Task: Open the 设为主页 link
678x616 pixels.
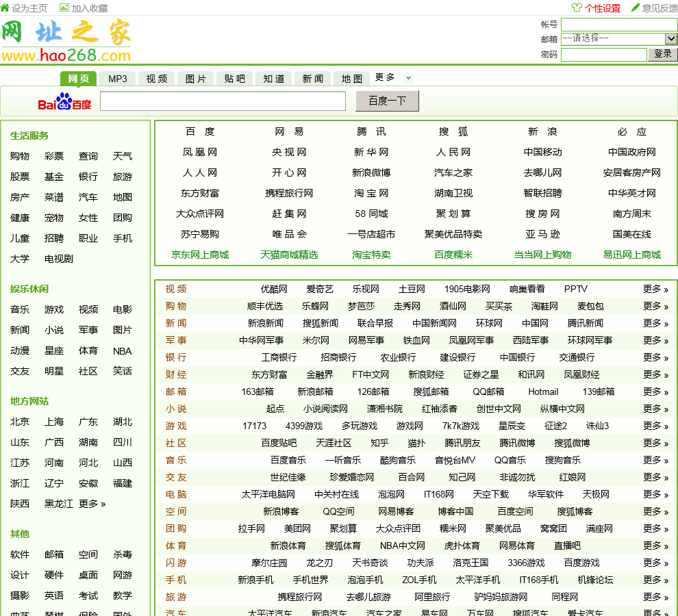Action: pos(29,8)
